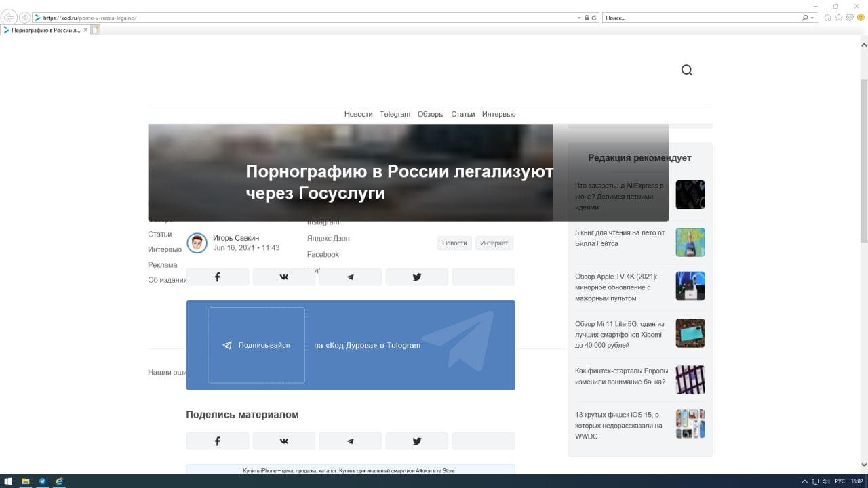Viewport: 868px width, 488px height.
Task: Open author link Игорь Савкин
Action: tap(236, 238)
